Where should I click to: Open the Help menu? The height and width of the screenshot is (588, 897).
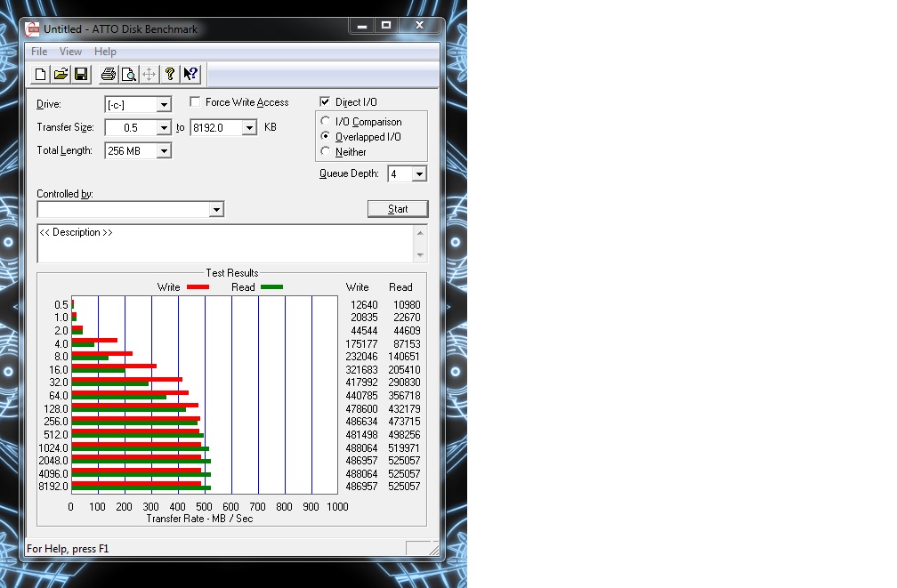pos(105,52)
